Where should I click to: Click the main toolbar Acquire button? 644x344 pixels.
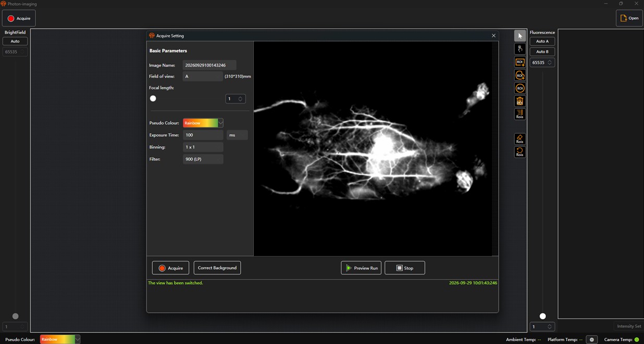click(x=19, y=18)
